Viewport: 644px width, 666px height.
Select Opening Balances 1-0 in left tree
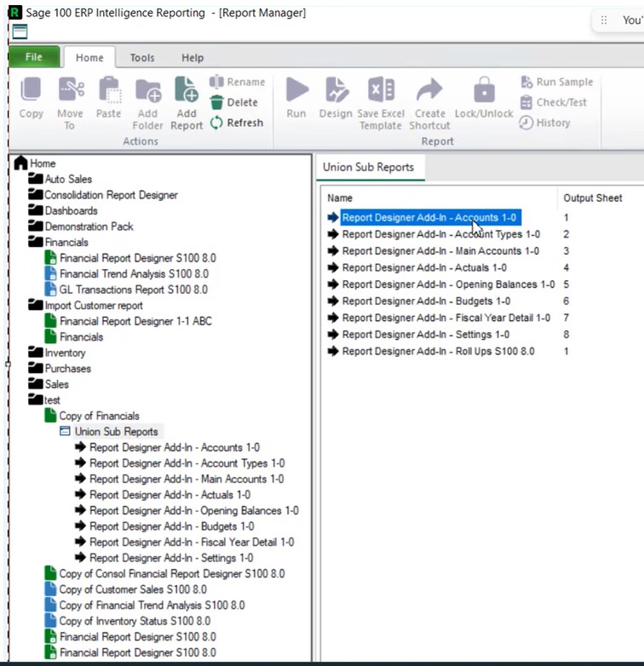(194, 510)
